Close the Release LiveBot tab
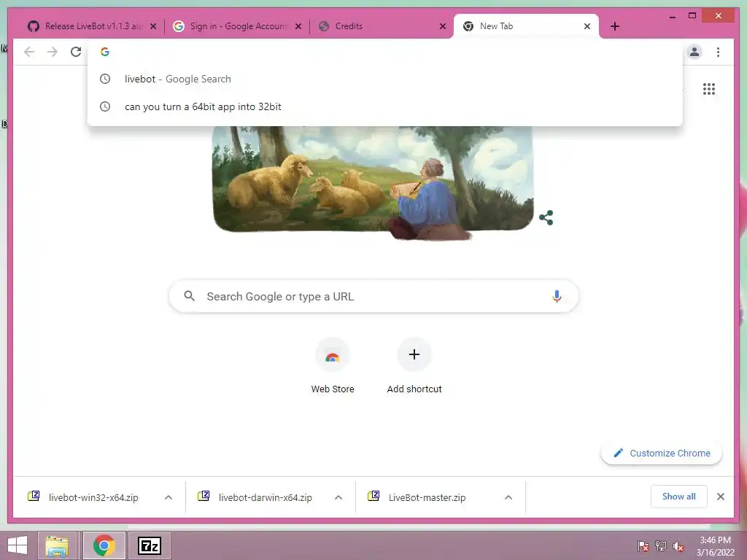Viewport: 747px width, 560px height. click(153, 26)
